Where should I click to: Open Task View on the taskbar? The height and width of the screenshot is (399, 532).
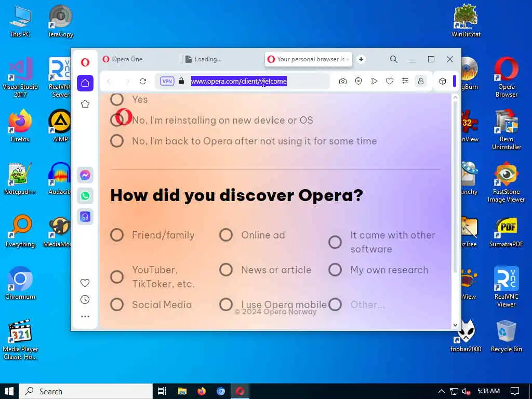coord(162,391)
